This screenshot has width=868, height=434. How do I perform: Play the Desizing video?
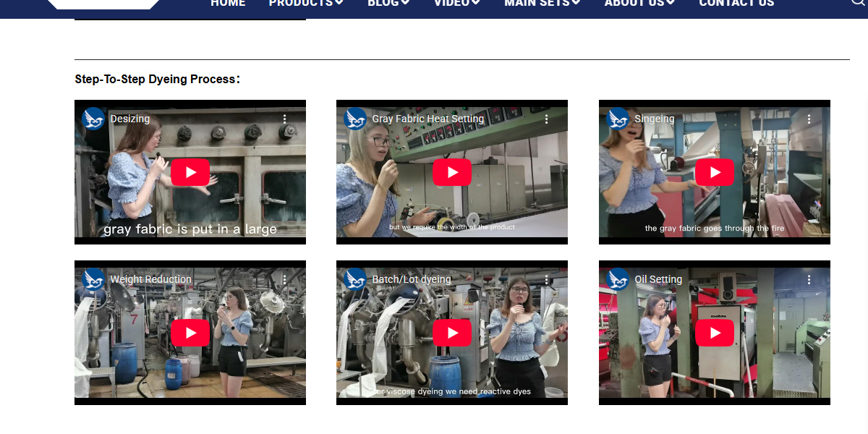tap(190, 172)
